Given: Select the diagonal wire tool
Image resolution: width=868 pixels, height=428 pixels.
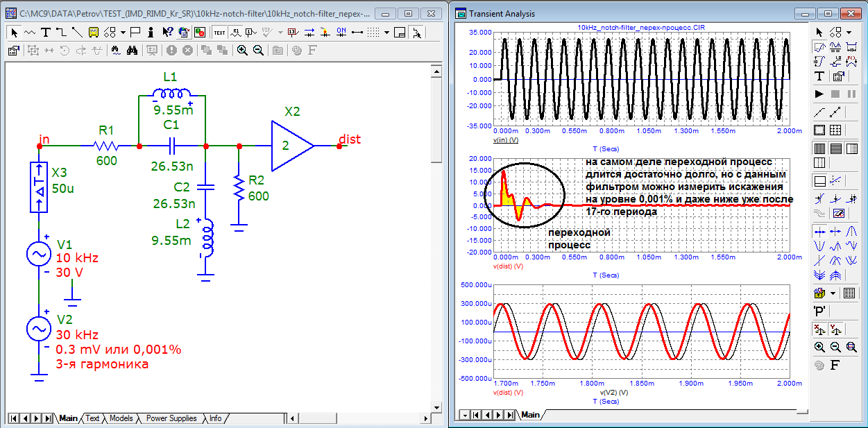Looking at the screenshot, I should 76,32.
